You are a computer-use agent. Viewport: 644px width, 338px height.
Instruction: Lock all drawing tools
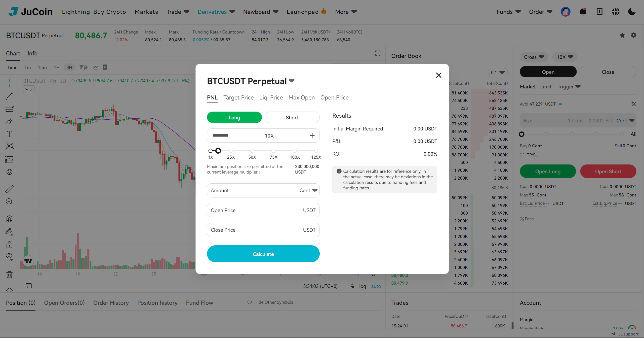point(10,244)
